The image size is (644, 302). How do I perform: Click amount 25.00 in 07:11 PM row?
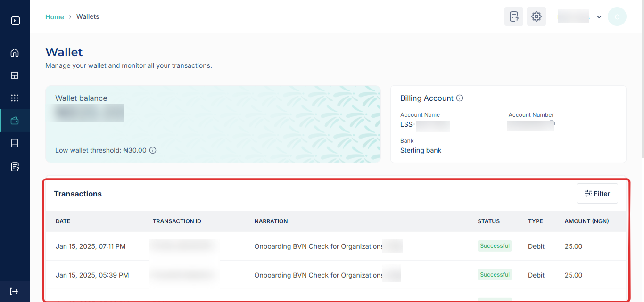(573, 246)
